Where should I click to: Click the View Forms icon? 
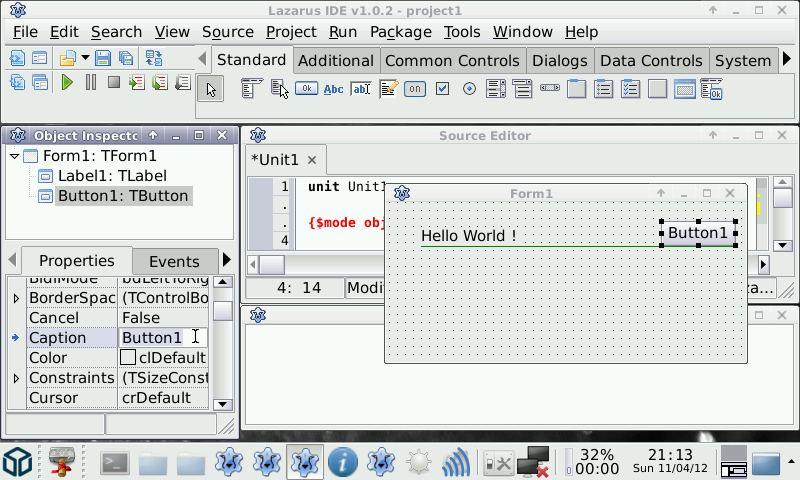pos(40,82)
